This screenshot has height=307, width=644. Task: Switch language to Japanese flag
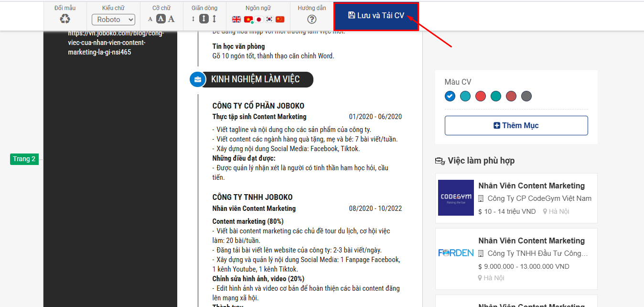coord(258,20)
